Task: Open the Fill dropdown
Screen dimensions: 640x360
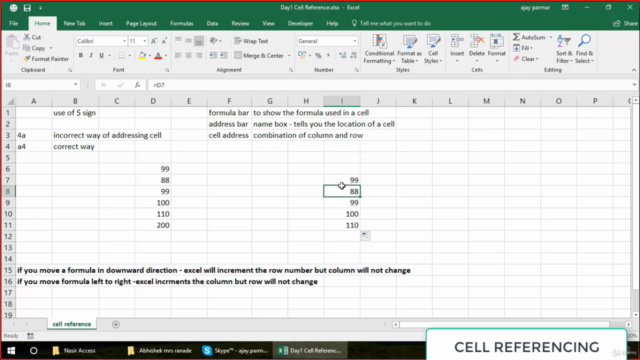Action: [523, 48]
